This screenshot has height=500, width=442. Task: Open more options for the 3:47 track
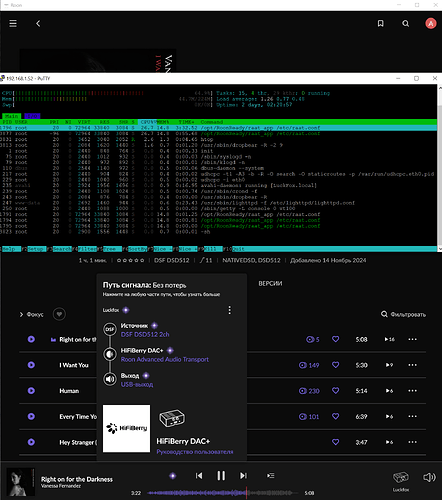pyautogui.click(x=412, y=442)
